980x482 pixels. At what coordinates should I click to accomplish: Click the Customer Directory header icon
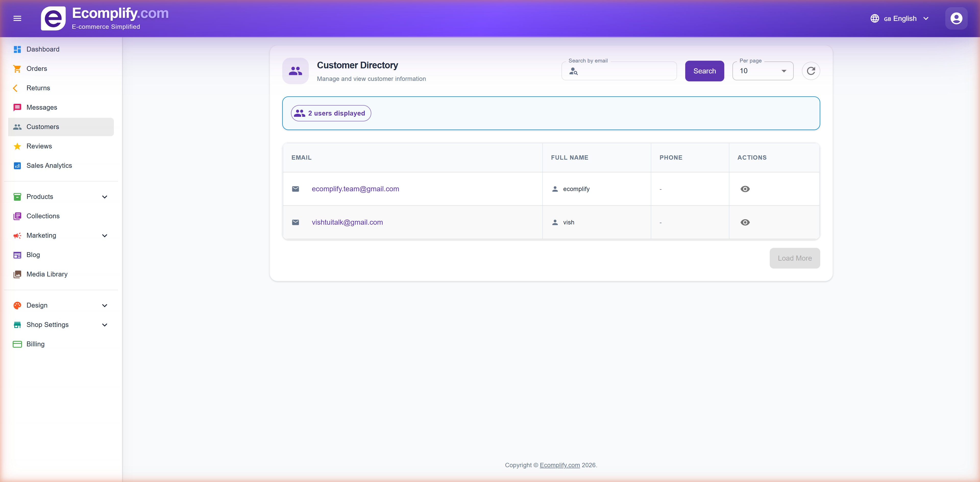tap(296, 71)
